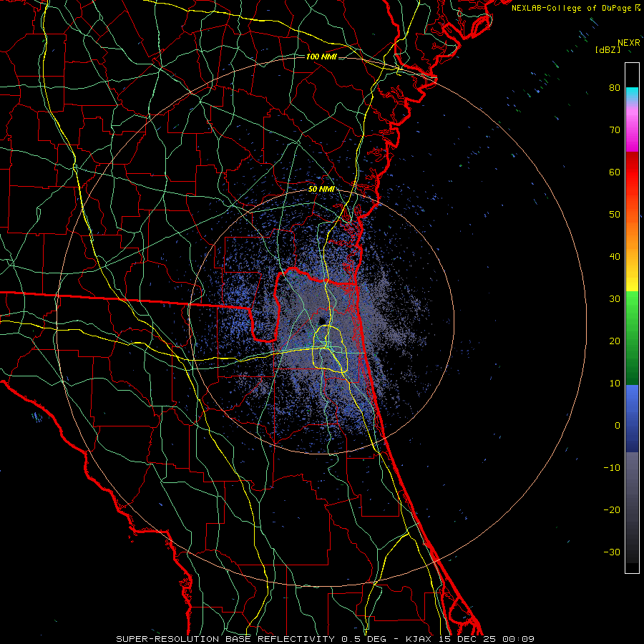Click the 0 value on dBZ scale

tap(618, 426)
